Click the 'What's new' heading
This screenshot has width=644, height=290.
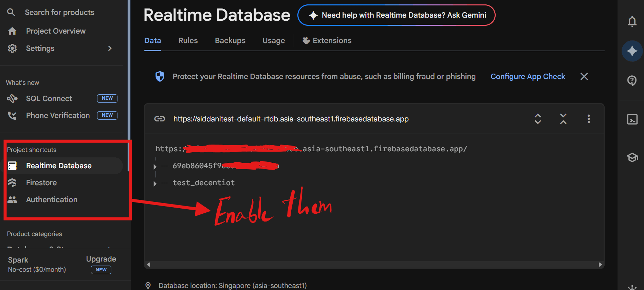point(22,83)
